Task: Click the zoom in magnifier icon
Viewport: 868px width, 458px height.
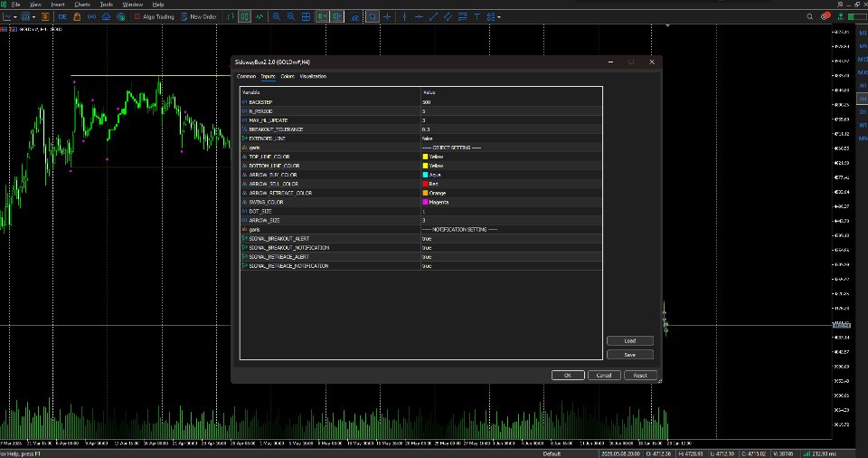Action: [277, 16]
